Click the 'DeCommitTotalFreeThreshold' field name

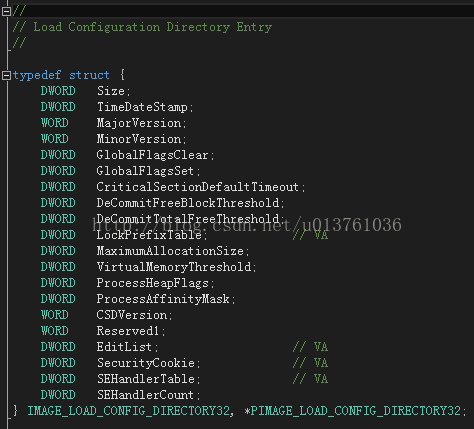(188, 219)
